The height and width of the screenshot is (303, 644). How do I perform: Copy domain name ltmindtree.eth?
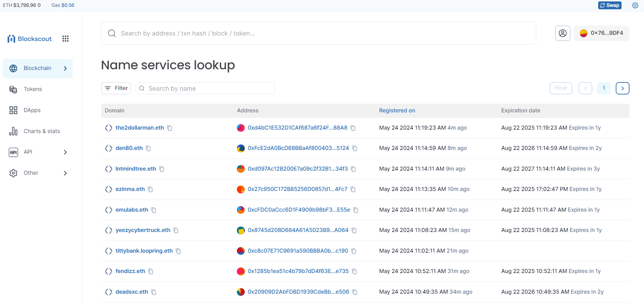coord(162,169)
